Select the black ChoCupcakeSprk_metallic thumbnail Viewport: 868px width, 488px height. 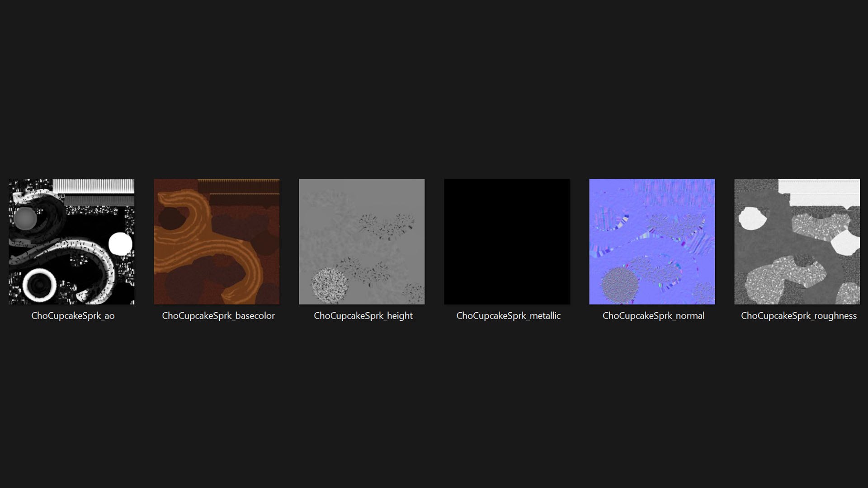(507, 242)
